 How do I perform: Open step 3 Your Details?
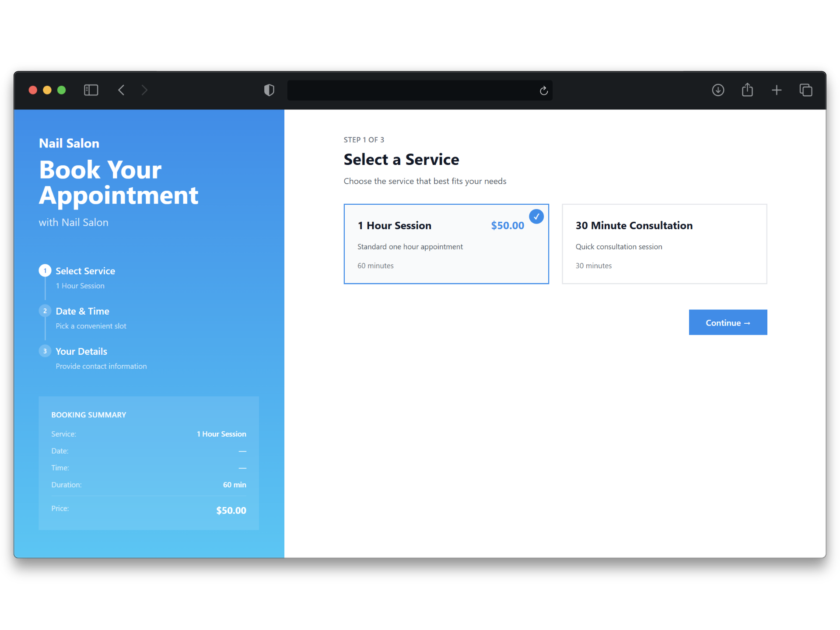tap(81, 351)
